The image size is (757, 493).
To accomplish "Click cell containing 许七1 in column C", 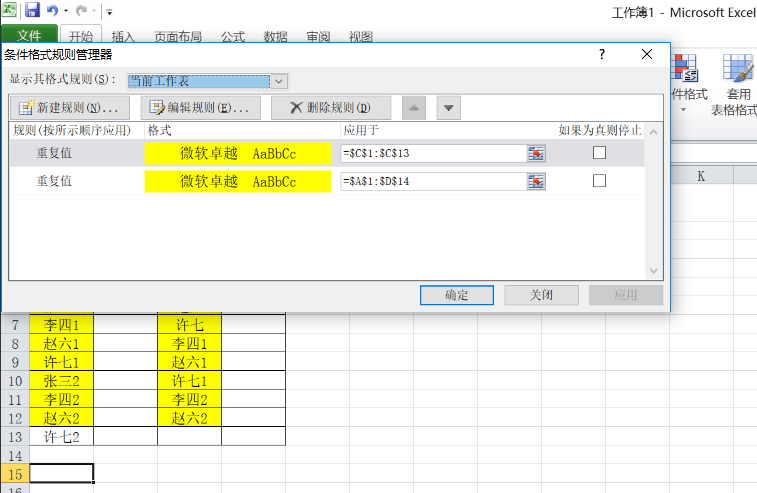I will 189,381.
